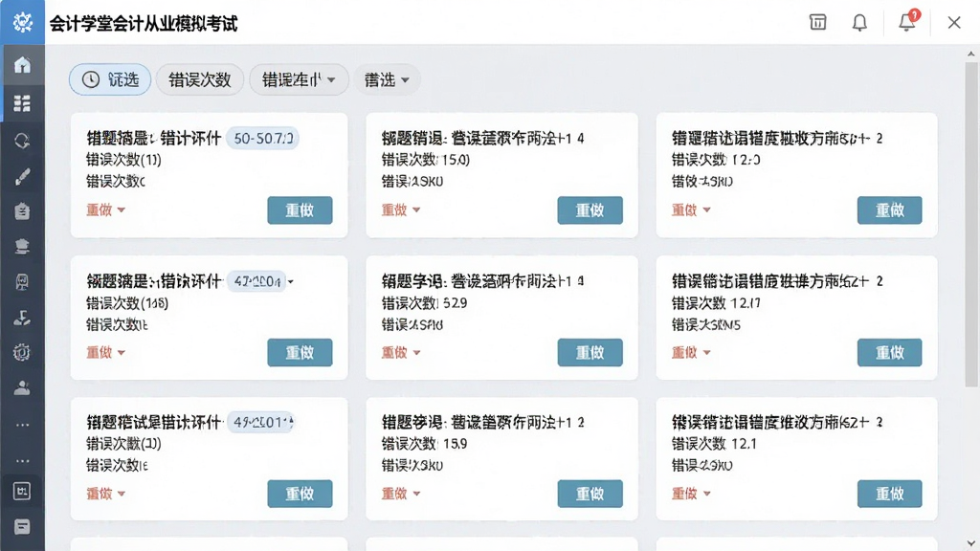Viewport: 980px width, 551px height.
Task: Click the text 错误次数 12:0
Action: [716, 160]
